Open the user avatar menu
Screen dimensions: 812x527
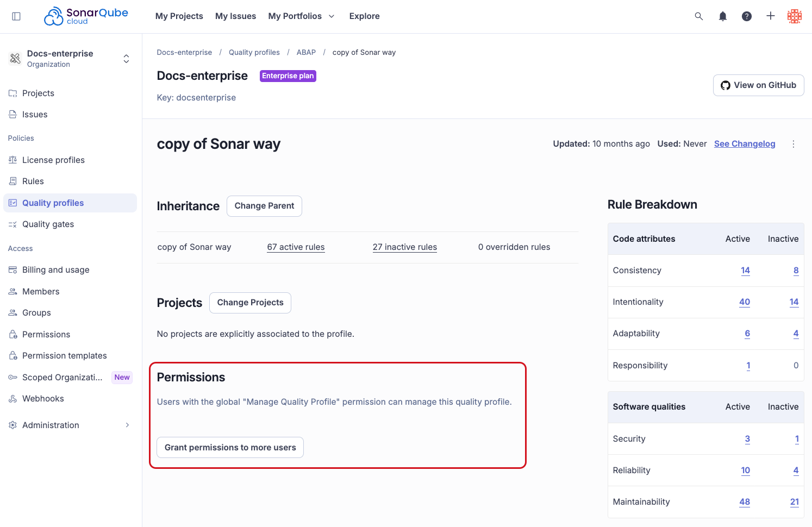pyautogui.click(x=795, y=16)
